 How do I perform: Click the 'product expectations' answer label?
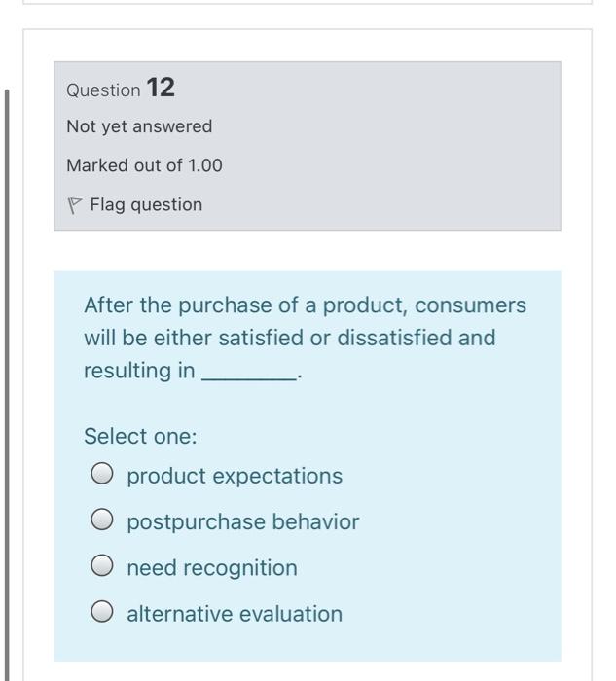(235, 476)
